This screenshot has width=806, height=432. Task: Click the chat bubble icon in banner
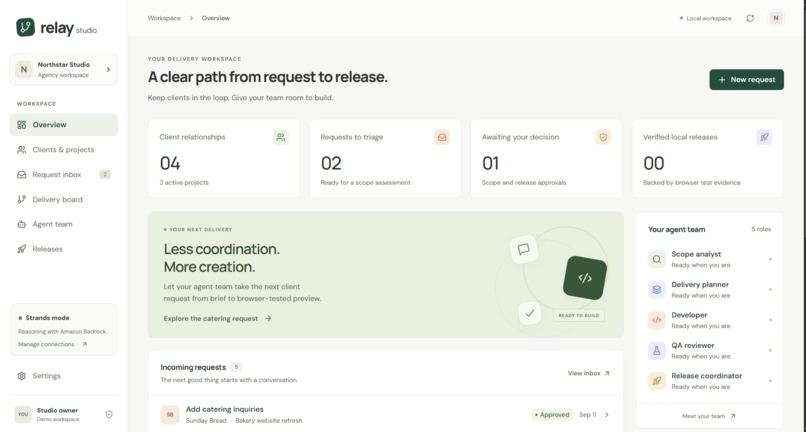click(523, 249)
